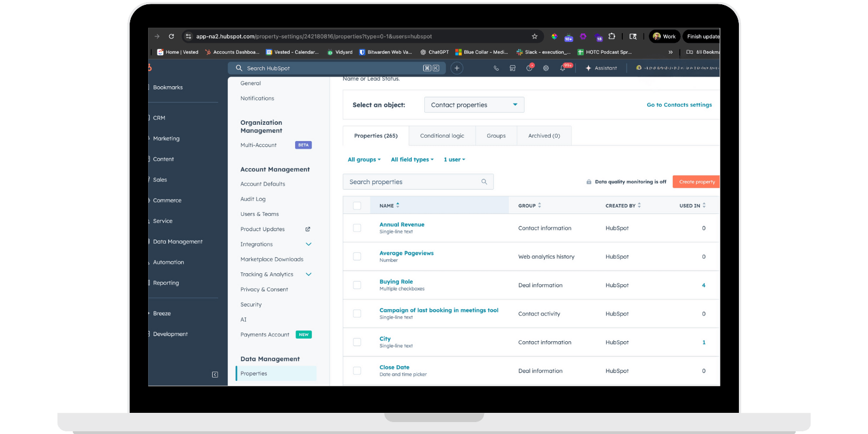Click the Create property button

click(x=697, y=182)
